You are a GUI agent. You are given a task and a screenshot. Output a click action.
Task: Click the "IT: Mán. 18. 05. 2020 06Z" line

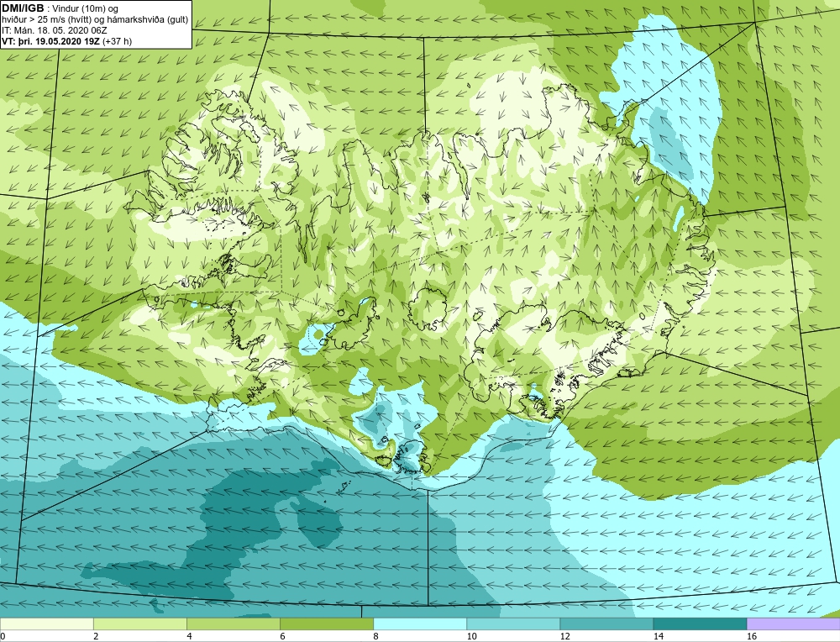click(54, 30)
